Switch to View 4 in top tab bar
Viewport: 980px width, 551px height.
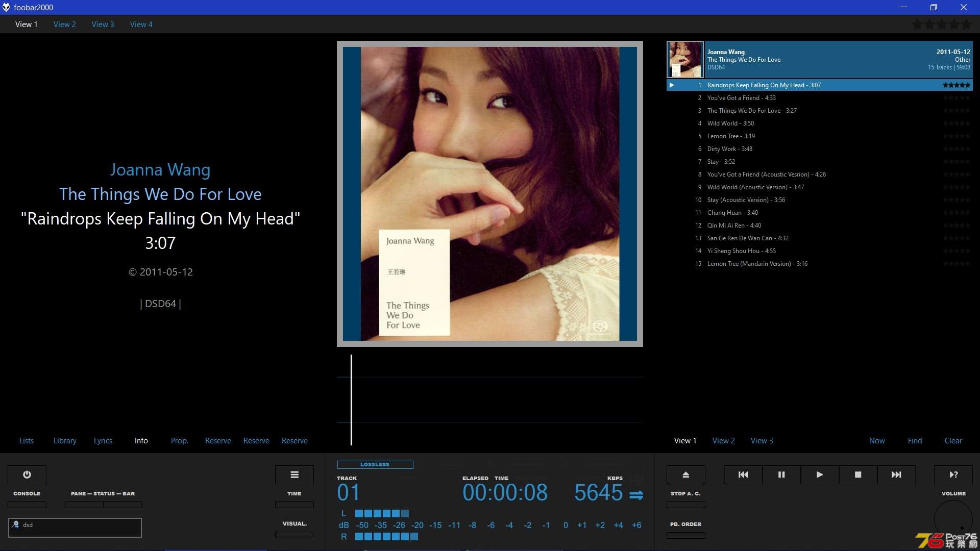(141, 24)
